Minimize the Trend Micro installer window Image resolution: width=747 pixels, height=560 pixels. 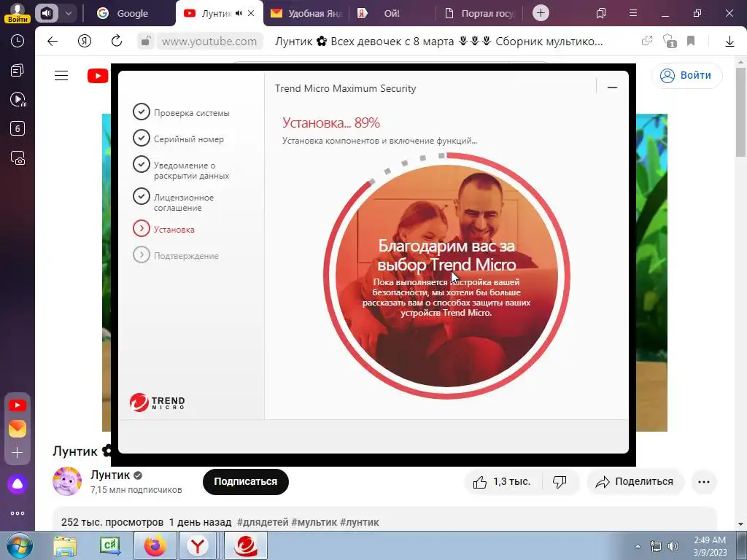tap(612, 87)
